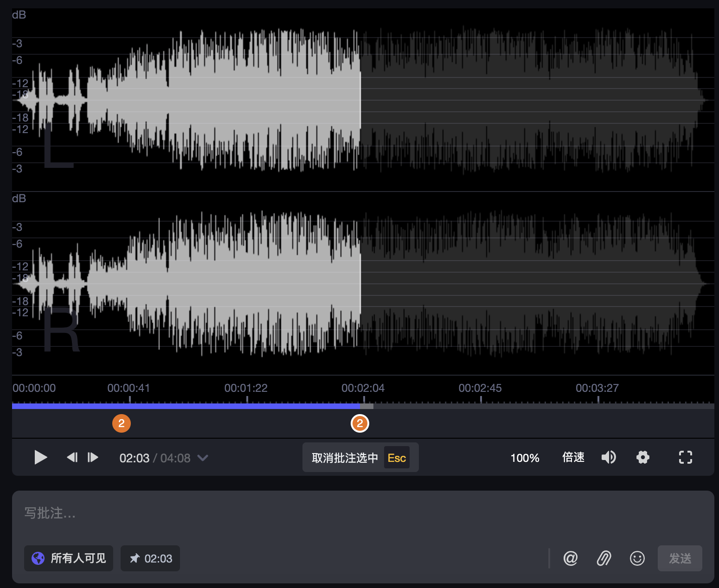The width and height of the screenshot is (719, 588).
Task: Click the 00:01:22 timeline label
Action: [x=246, y=388]
